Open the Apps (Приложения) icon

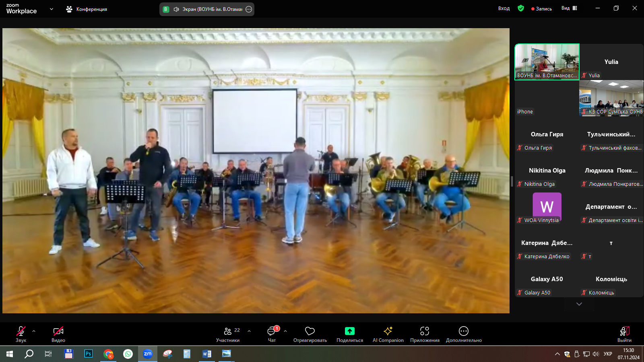tap(424, 331)
